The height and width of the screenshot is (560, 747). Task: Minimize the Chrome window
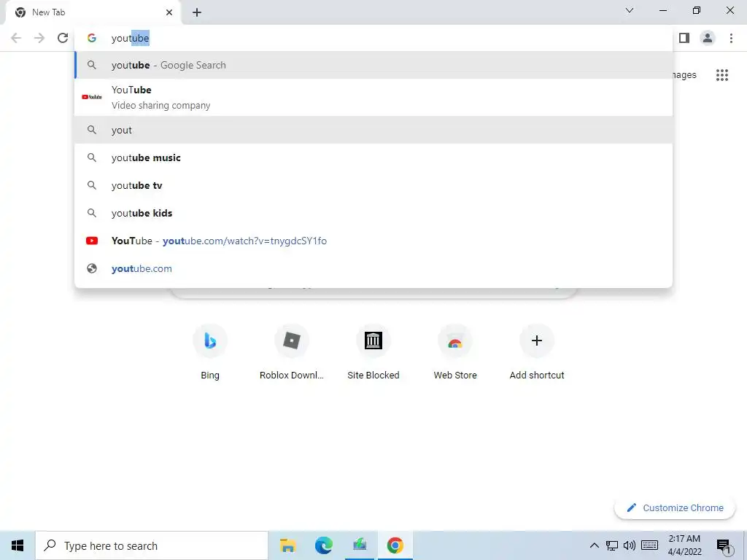click(663, 10)
